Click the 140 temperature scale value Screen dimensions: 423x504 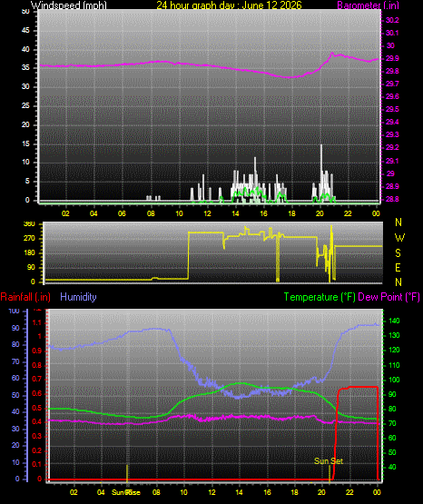pyautogui.click(x=394, y=321)
